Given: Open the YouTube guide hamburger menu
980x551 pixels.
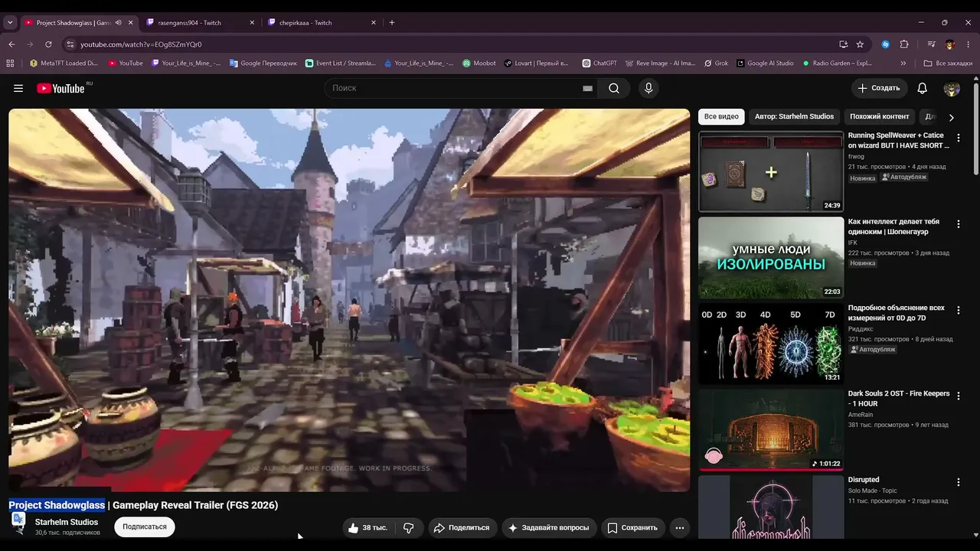Looking at the screenshot, I should click(18, 88).
